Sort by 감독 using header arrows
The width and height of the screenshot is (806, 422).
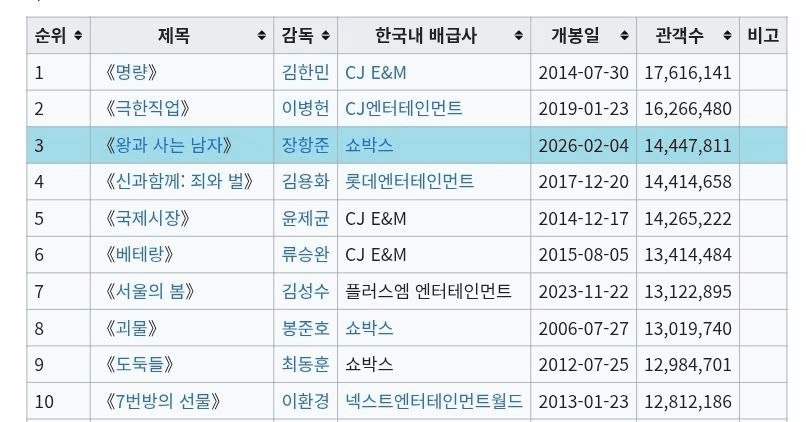point(326,37)
